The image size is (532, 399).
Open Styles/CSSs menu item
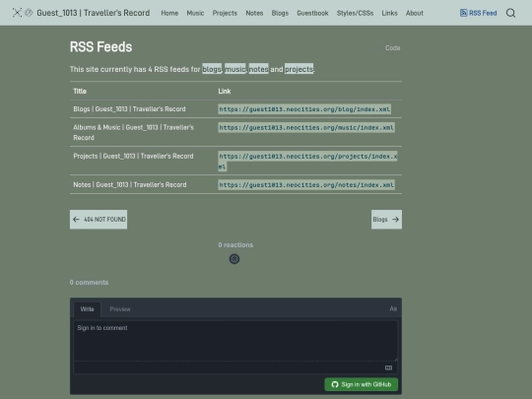[355, 13]
